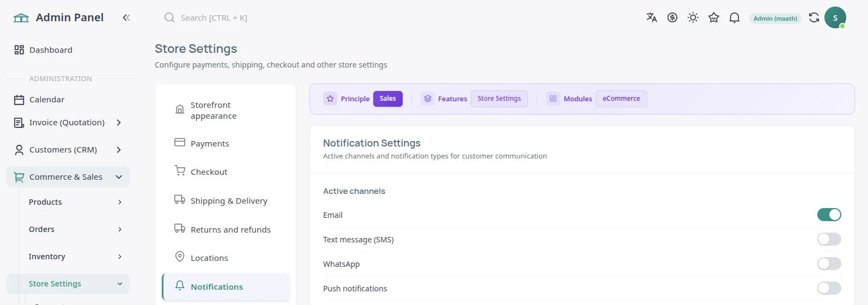Collapse sidebar with double chevron icon
Screen dimensions: 868x305
pyautogui.click(x=126, y=17)
